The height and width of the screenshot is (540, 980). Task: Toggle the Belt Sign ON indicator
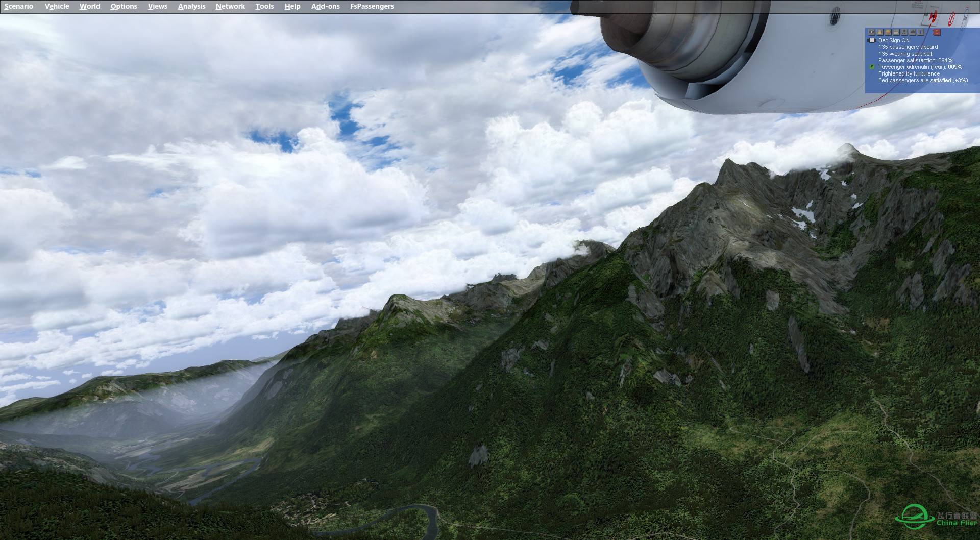pos(871,40)
